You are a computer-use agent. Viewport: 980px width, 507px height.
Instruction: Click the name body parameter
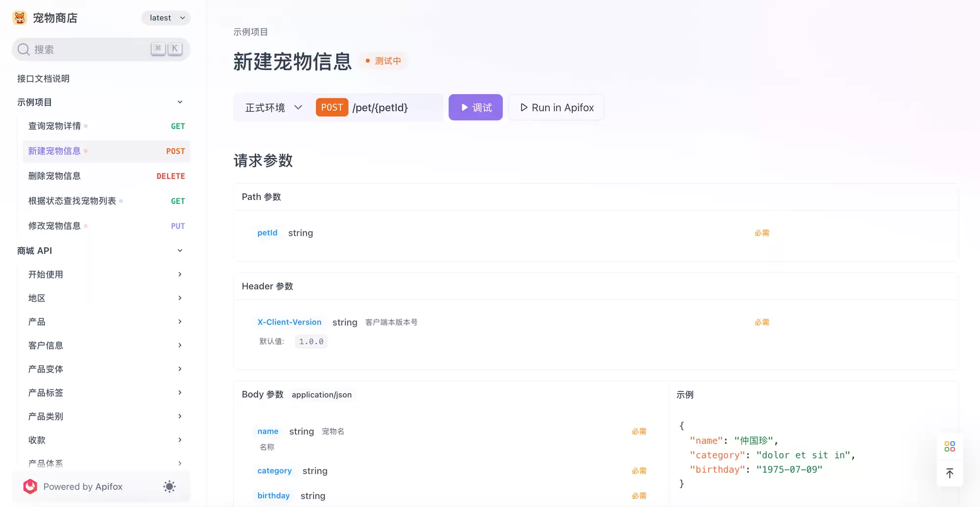click(268, 431)
